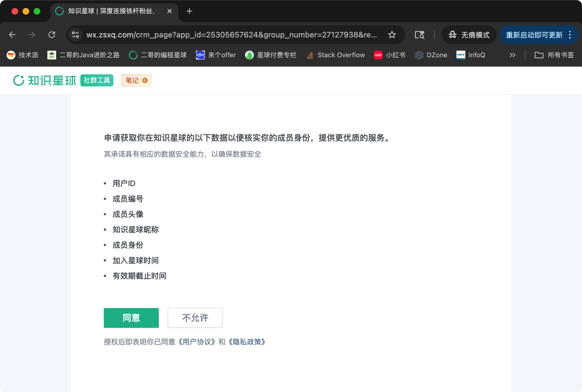Click the 知识星球 logo icon

pyautogui.click(x=18, y=80)
